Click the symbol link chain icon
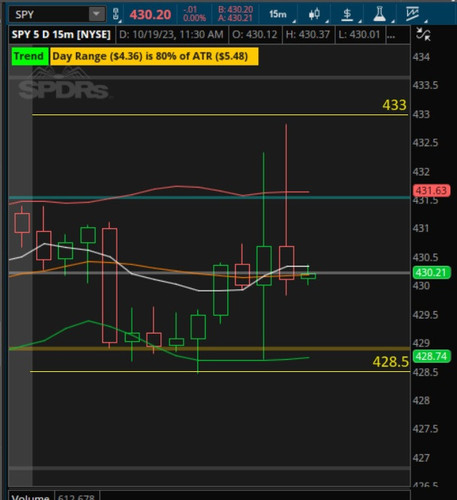457x500 pixels. click(116, 14)
